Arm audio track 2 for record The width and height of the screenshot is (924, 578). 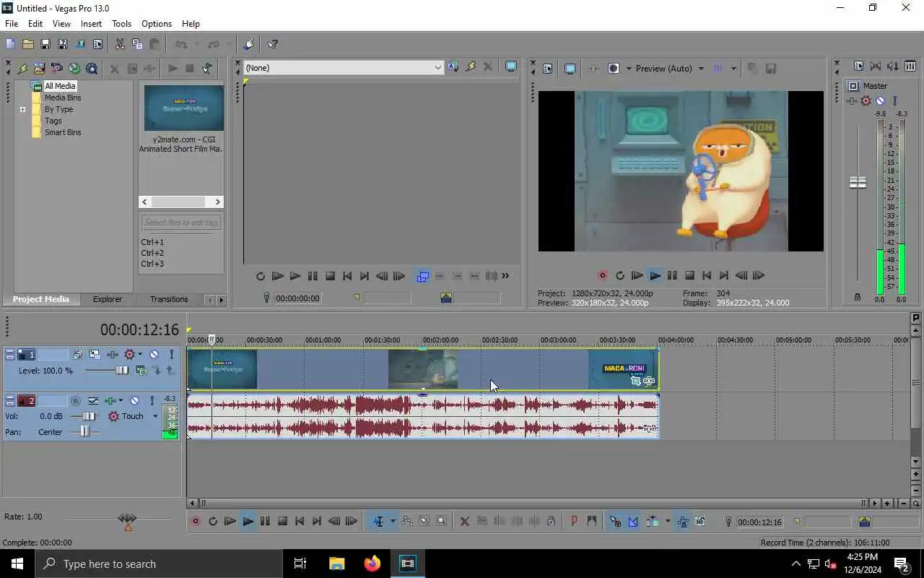[x=76, y=400]
